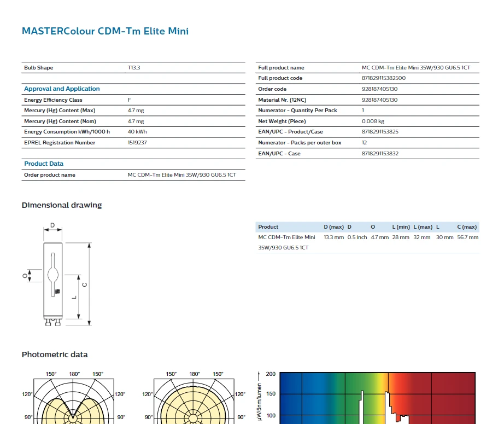Click the lamp dimensional drawing diagram
Image resolution: width=504 pixels, height=424 pixels.
[x=62, y=275]
